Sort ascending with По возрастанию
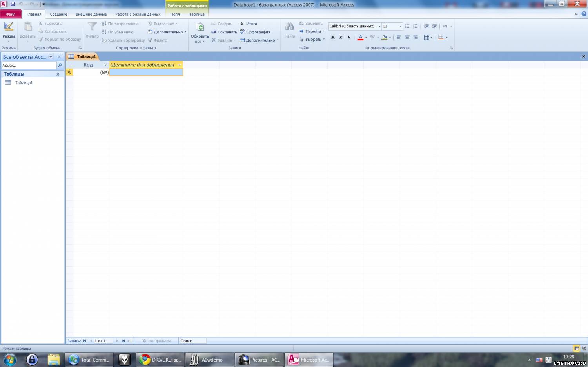Screen dimensions: 588x367 point(120,24)
